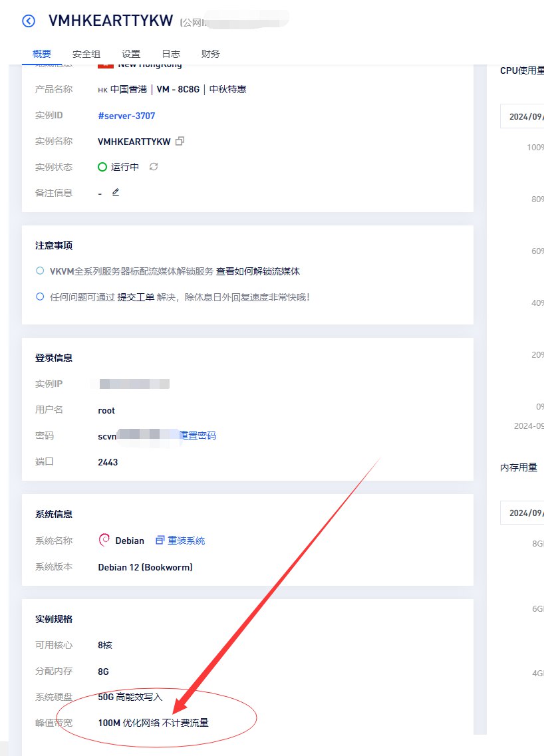Click the Debian logo in 系统信息
The height and width of the screenshot is (756, 544).
pyautogui.click(x=104, y=540)
